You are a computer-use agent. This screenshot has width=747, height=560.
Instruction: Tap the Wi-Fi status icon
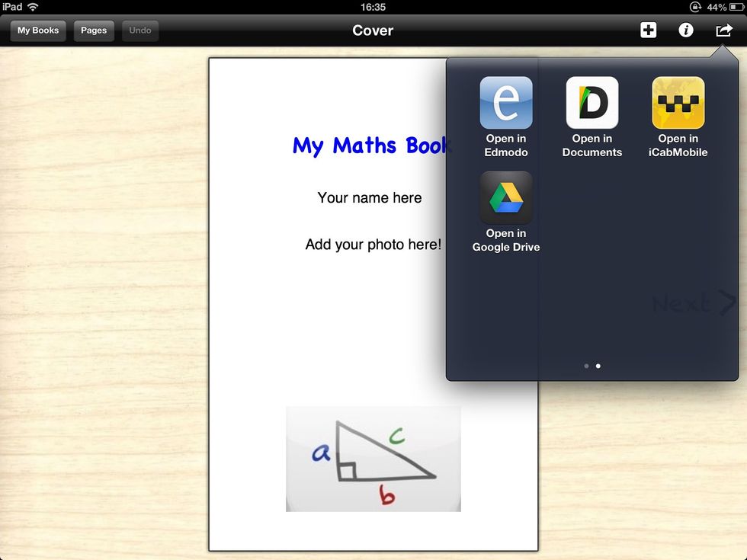[x=33, y=7]
